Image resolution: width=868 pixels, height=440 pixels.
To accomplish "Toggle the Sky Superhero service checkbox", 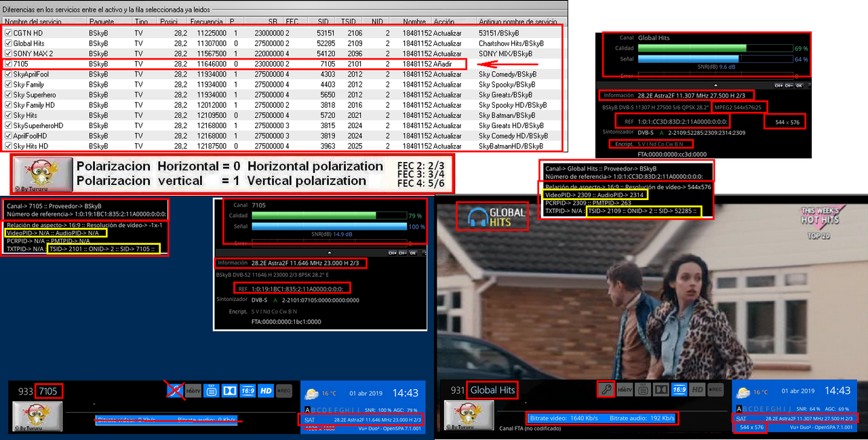I will (8, 95).
